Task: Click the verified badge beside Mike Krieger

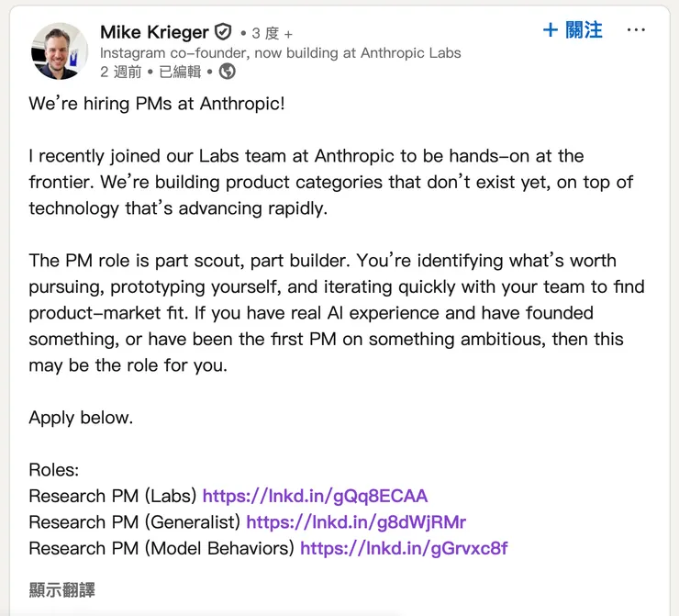Action: 223,32
